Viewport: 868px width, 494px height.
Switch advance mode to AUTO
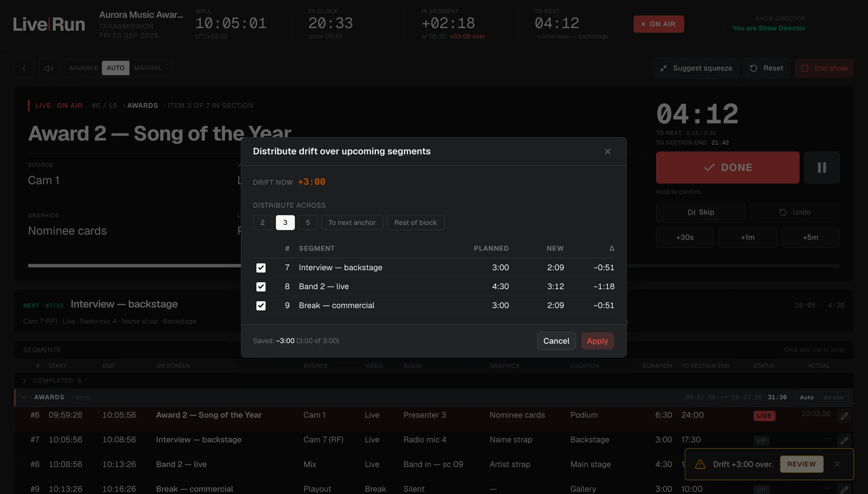click(x=115, y=68)
